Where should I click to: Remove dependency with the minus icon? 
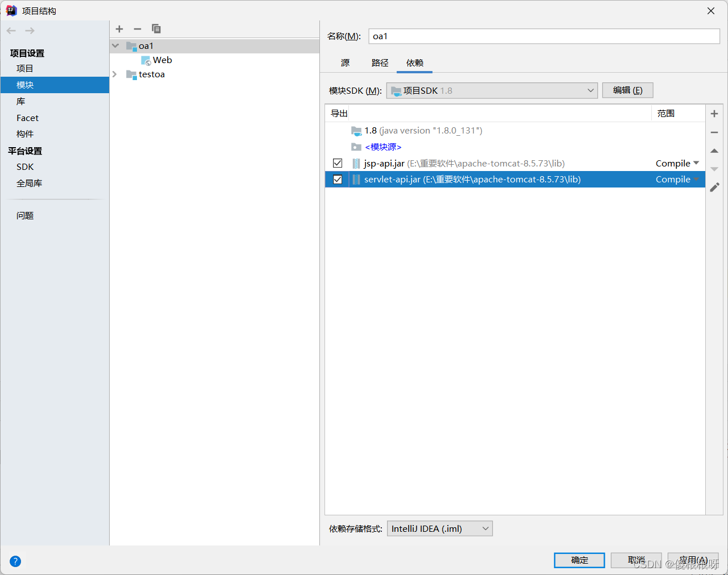pyautogui.click(x=714, y=132)
